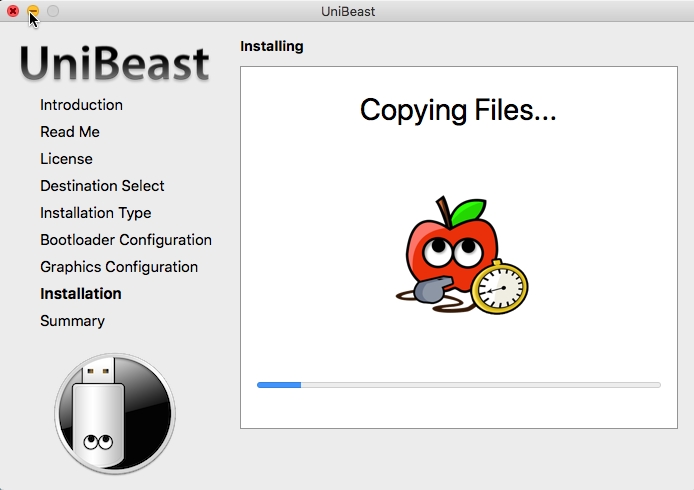Screen dimensions: 694x490
Task: Select the Summary step in sidebar
Action: (x=72, y=321)
